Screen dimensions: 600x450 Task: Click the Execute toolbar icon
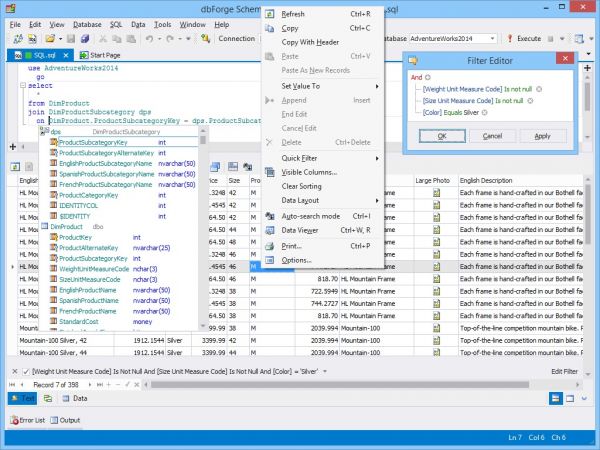click(x=508, y=38)
